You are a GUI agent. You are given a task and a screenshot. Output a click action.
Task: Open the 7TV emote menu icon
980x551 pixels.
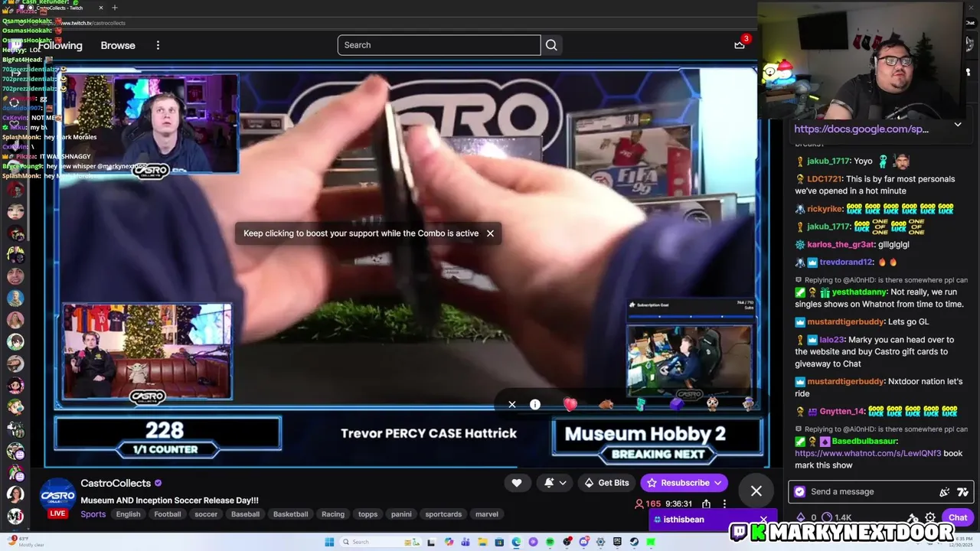[962, 492]
